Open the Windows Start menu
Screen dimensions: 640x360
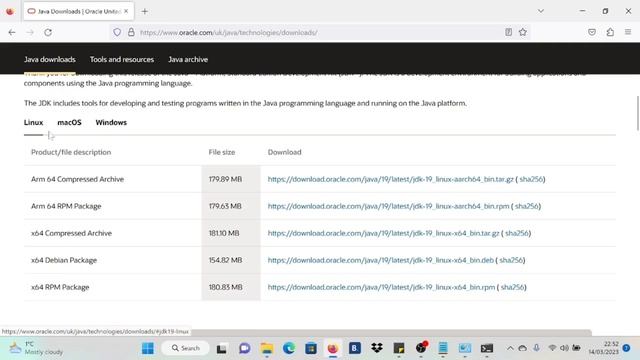pos(148,348)
